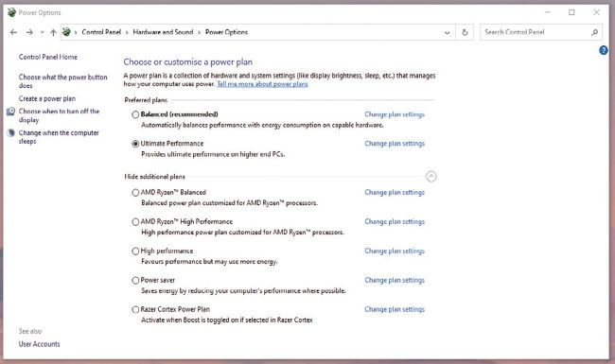Change plan settings for AMD Ryzen Balanced

tap(395, 192)
